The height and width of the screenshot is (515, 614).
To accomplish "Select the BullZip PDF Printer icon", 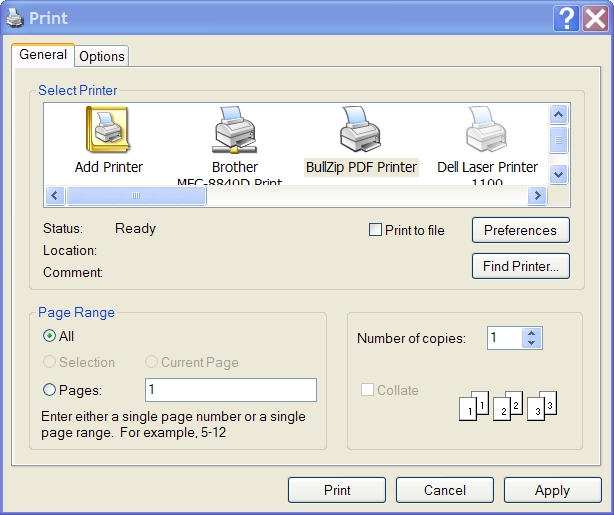I will coord(360,130).
